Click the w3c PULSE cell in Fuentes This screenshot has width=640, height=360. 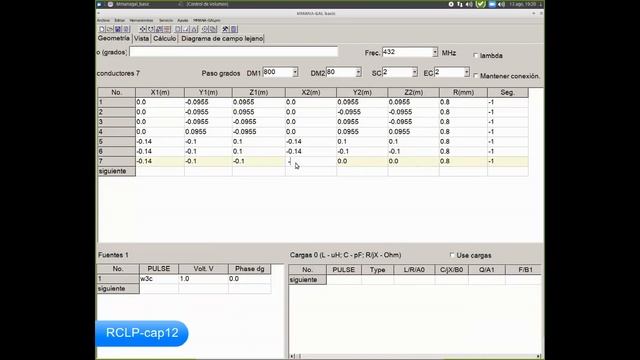[x=159, y=279]
